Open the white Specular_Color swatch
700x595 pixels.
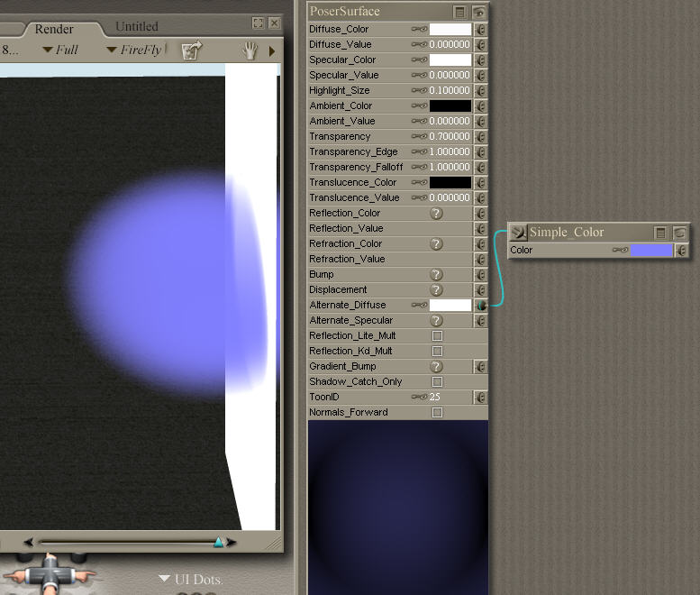(x=450, y=59)
